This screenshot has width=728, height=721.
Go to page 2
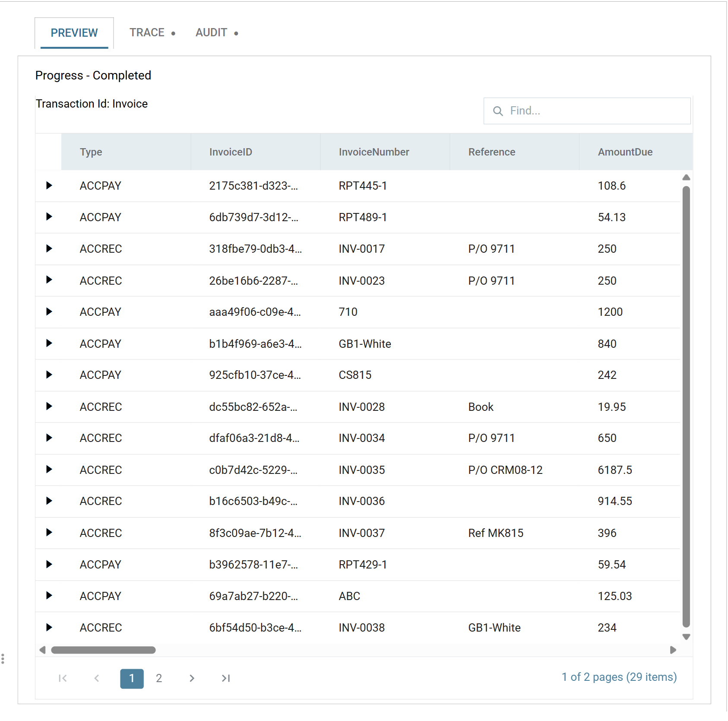tap(159, 678)
